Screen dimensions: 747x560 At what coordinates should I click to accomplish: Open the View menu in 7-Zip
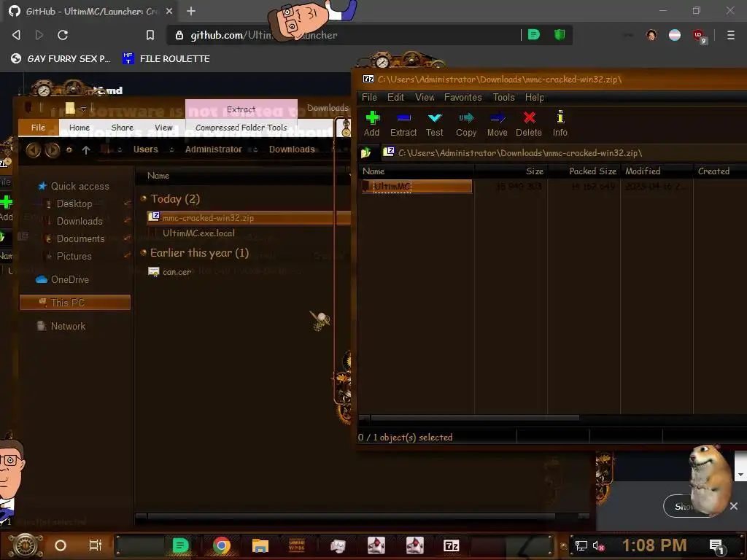coord(425,97)
